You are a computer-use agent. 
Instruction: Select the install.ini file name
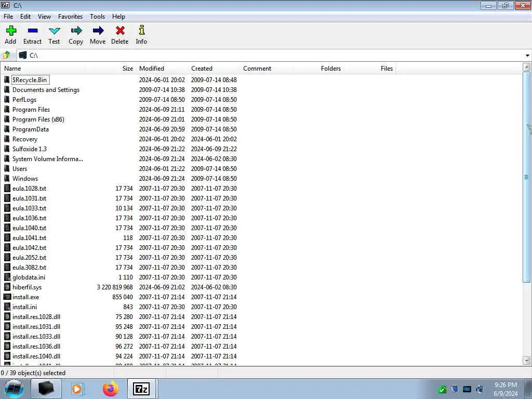coord(25,307)
